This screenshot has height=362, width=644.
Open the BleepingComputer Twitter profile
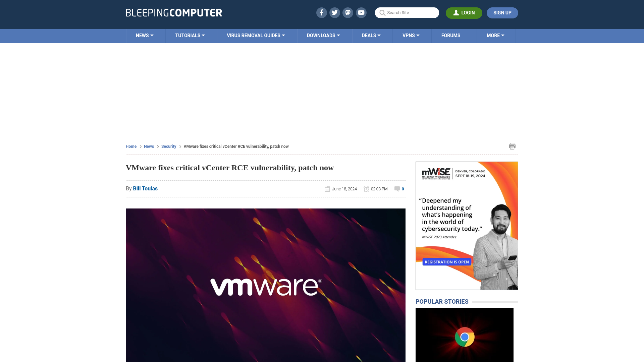334,12
